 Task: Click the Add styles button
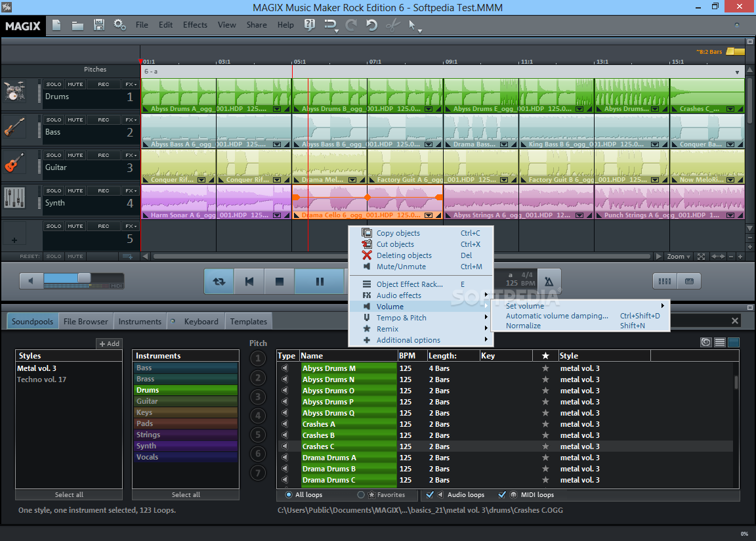click(109, 344)
